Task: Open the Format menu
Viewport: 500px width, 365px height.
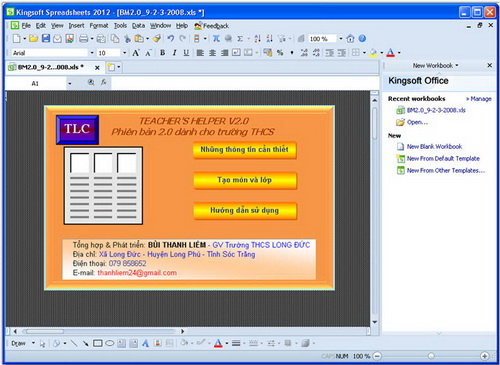Action: (99, 26)
